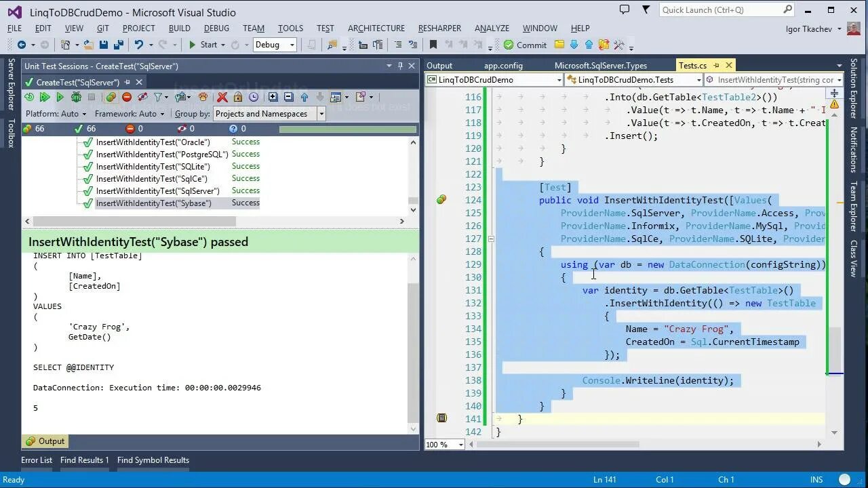Open InsertWithIdentityTest member dropdown
The width and height of the screenshot is (868, 488).
coord(774,80)
